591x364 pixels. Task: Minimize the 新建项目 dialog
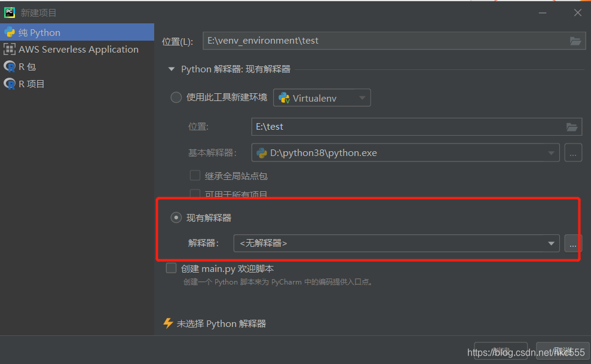543,13
